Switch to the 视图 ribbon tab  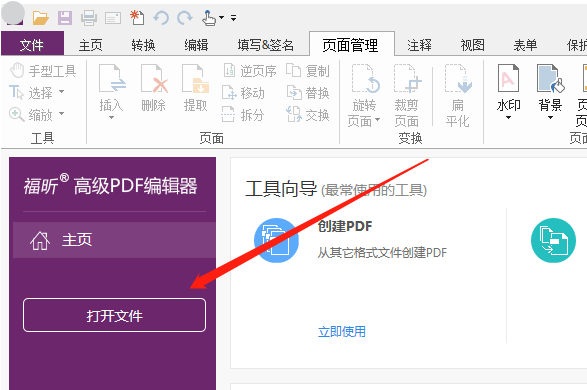[472, 45]
